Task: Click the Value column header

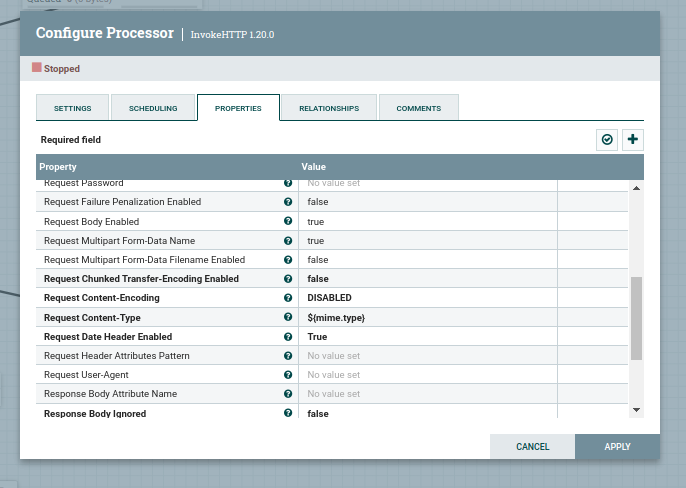Action: (x=313, y=167)
